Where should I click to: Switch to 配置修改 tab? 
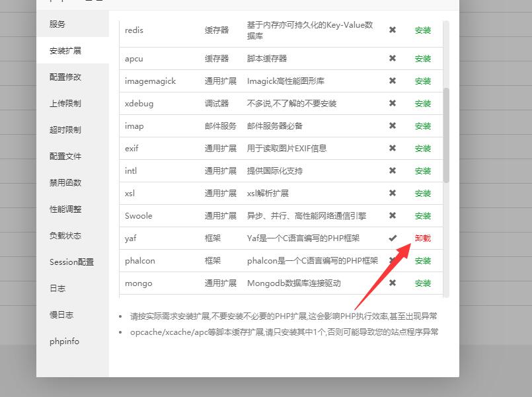point(73,77)
